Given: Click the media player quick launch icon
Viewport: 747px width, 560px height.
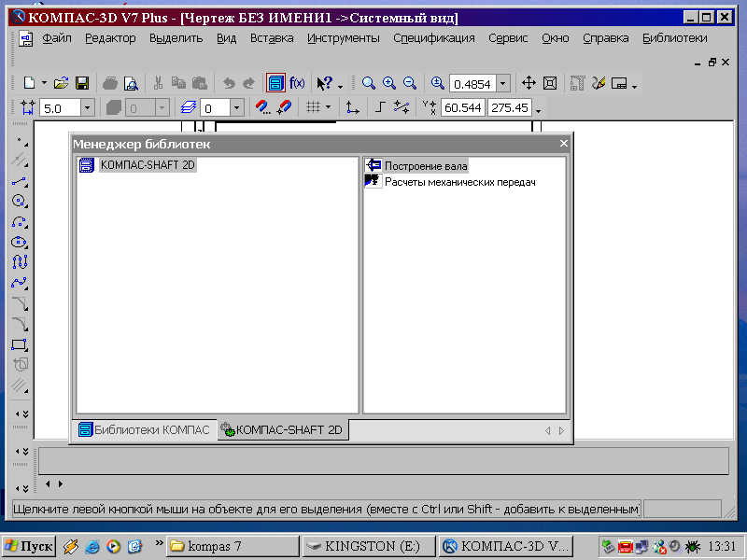Looking at the screenshot, I should click(113, 546).
